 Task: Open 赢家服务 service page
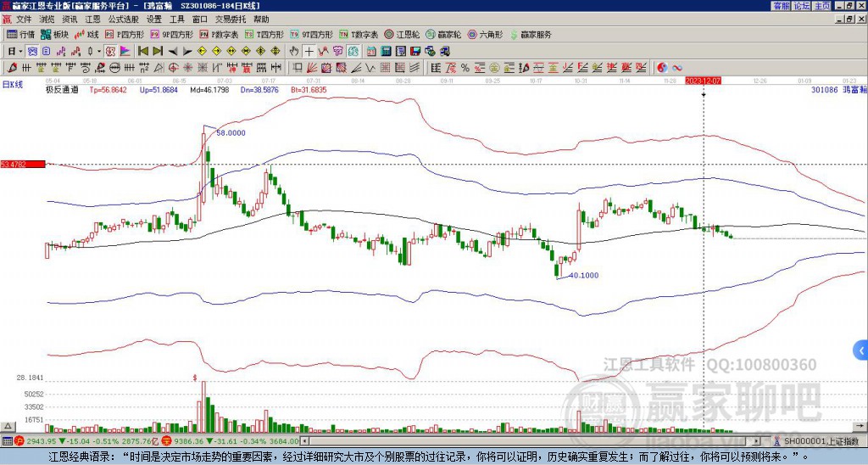click(x=531, y=34)
